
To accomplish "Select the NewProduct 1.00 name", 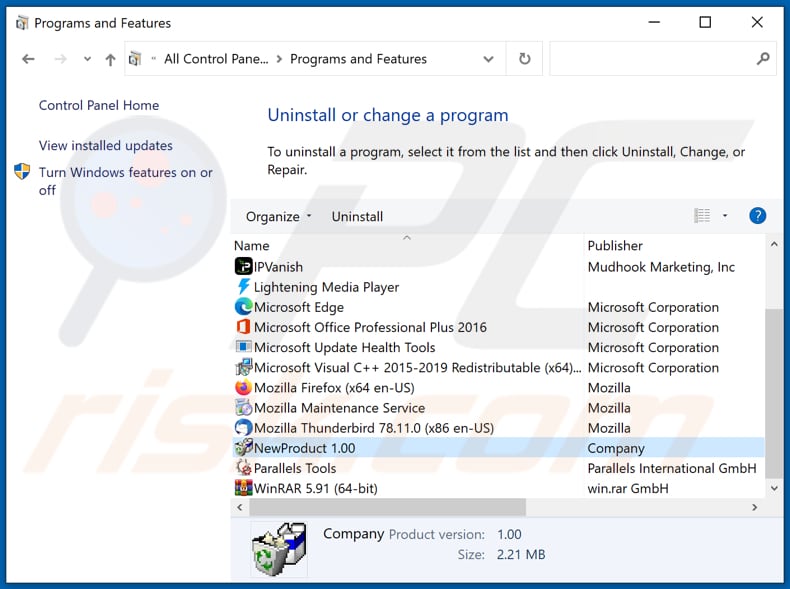I will [x=304, y=448].
